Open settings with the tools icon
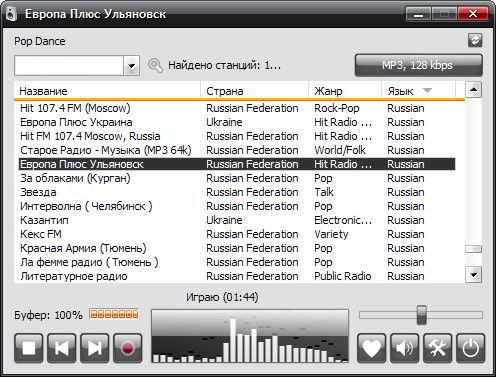Screen dimensions: 496x377 click(x=437, y=348)
